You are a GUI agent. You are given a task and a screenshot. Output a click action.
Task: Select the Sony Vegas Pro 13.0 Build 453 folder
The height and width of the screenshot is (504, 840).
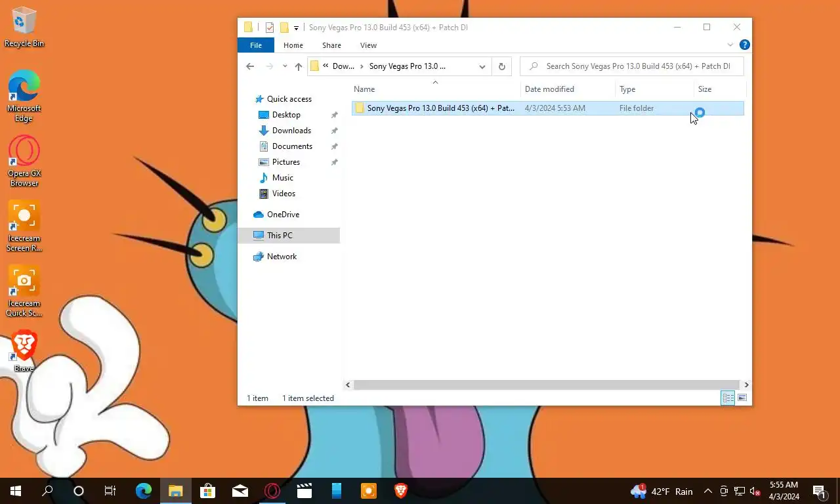[547, 108]
